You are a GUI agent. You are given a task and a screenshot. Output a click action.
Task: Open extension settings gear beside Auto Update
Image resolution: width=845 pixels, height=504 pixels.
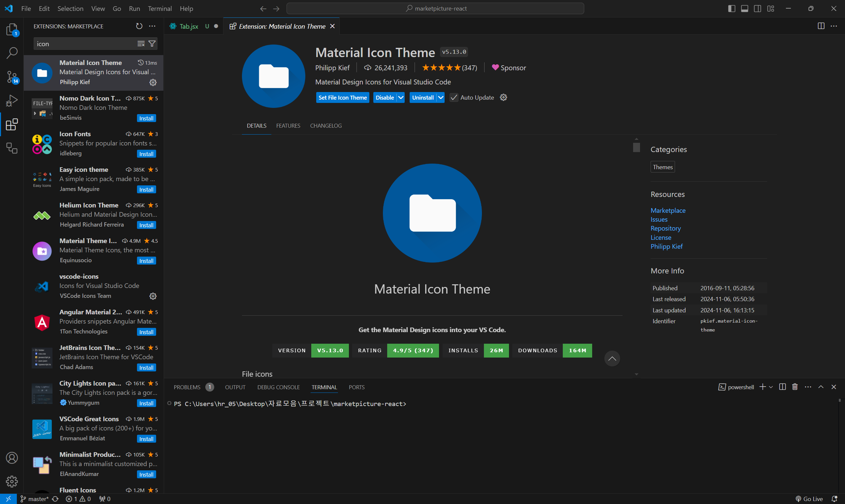pyautogui.click(x=504, y=98)
